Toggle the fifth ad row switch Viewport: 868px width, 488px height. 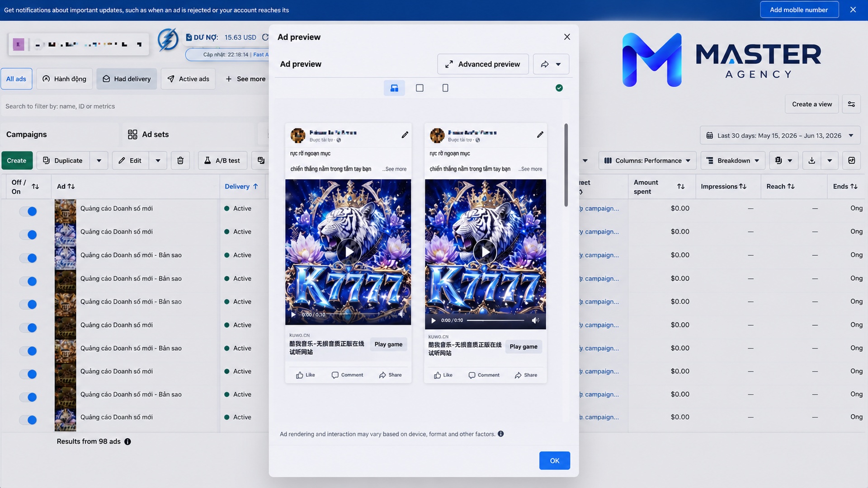(x=28, y=305)
